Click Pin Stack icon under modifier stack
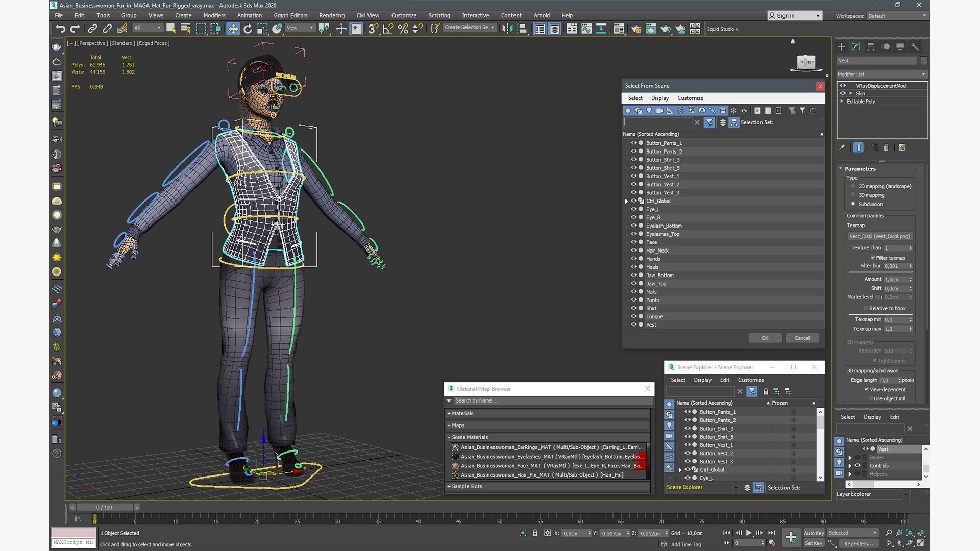 coord(842,147)
